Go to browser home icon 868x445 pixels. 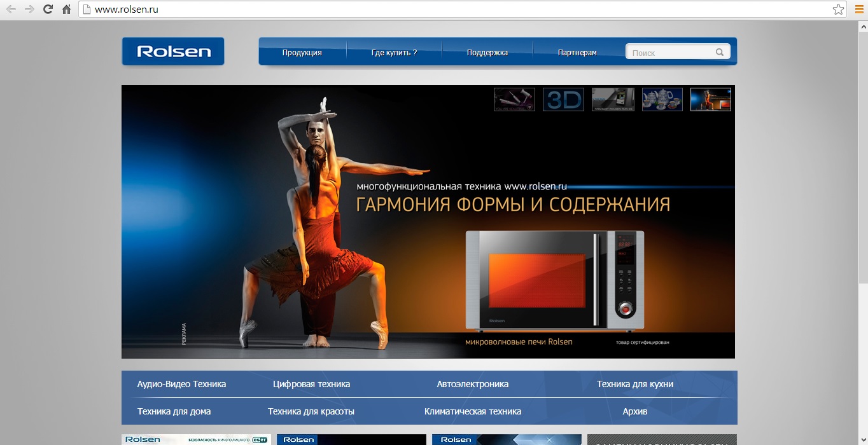[x=66, y=10]
